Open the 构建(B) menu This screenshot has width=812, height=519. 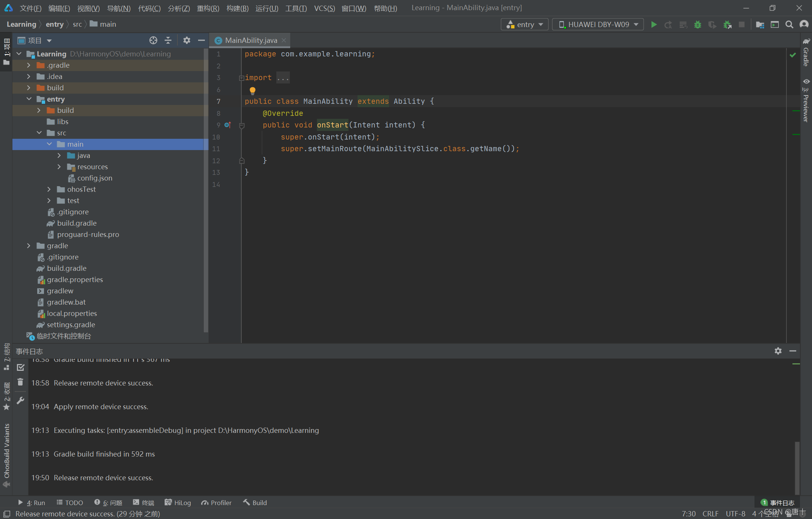[237, 8]
